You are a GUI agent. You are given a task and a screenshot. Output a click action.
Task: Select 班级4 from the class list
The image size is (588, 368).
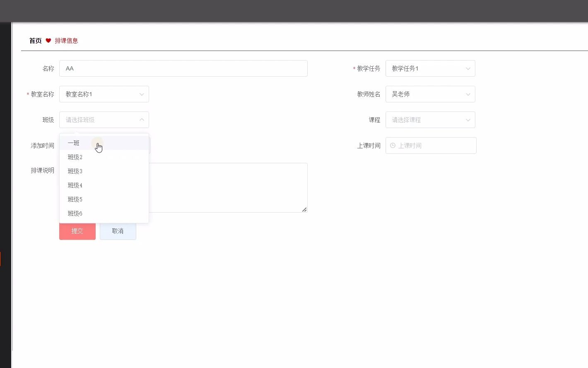pos(104,185)
